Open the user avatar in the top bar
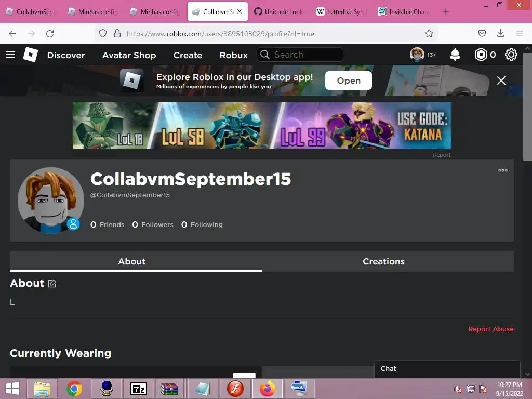The image size is (532, 399). click(417, 55)
